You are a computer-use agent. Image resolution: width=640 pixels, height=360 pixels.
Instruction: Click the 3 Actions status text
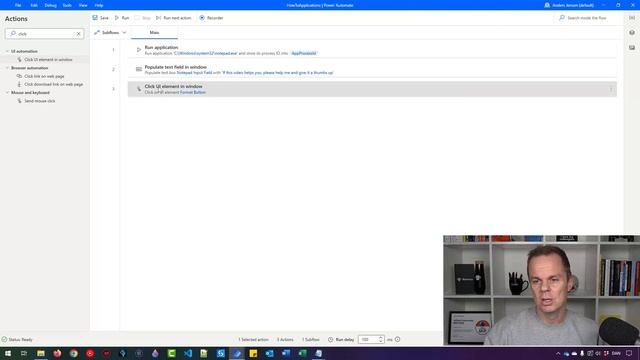285,340
